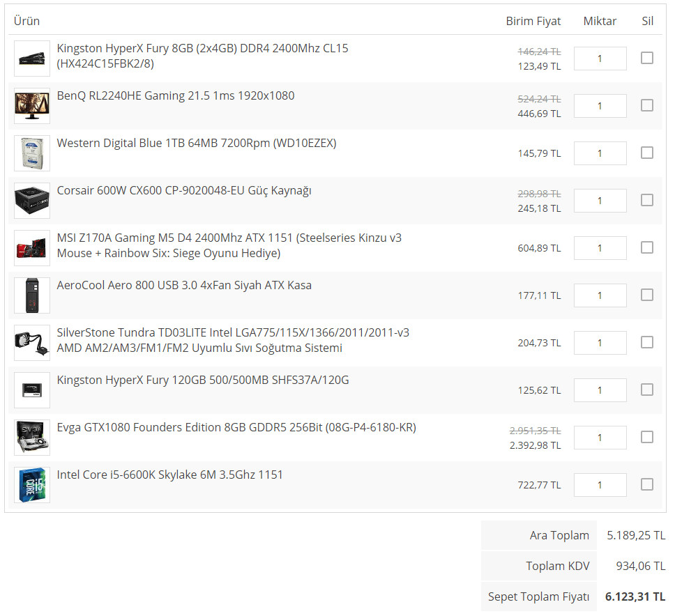Select the cart total 6.123,31 TL
Image resolution: width=675 pixels, height=616 pixels.
pyautogui.click(x=635, y=596)
